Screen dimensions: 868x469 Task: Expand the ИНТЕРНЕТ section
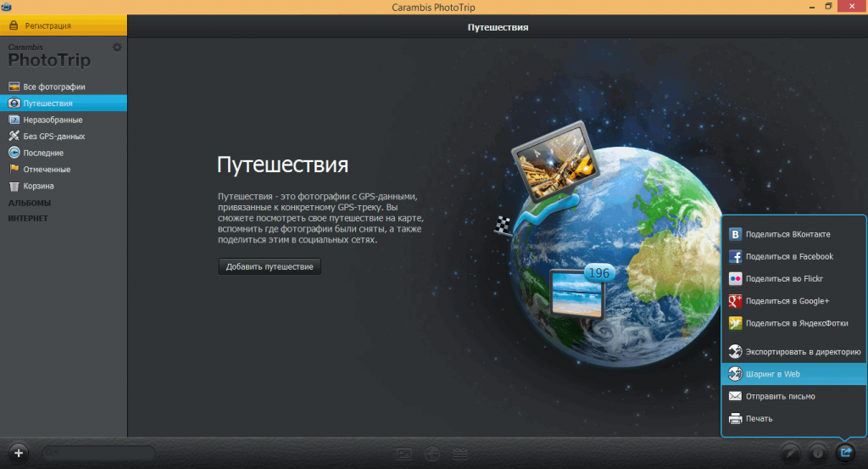click(x=28, y=219)
